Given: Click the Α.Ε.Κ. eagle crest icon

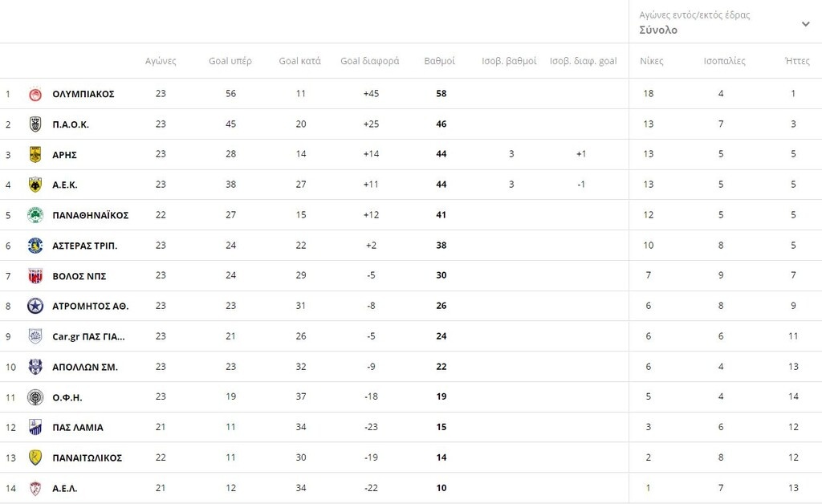Looking at the screenshot, I should coord(35,185).
